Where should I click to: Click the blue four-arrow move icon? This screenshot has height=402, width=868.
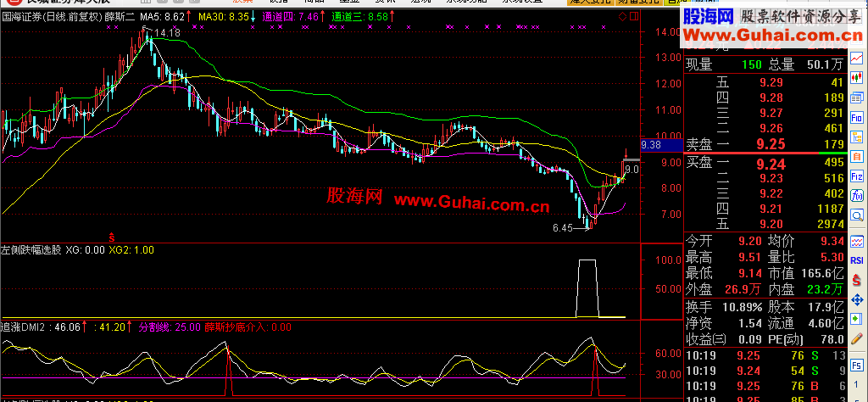pos(857,299)
